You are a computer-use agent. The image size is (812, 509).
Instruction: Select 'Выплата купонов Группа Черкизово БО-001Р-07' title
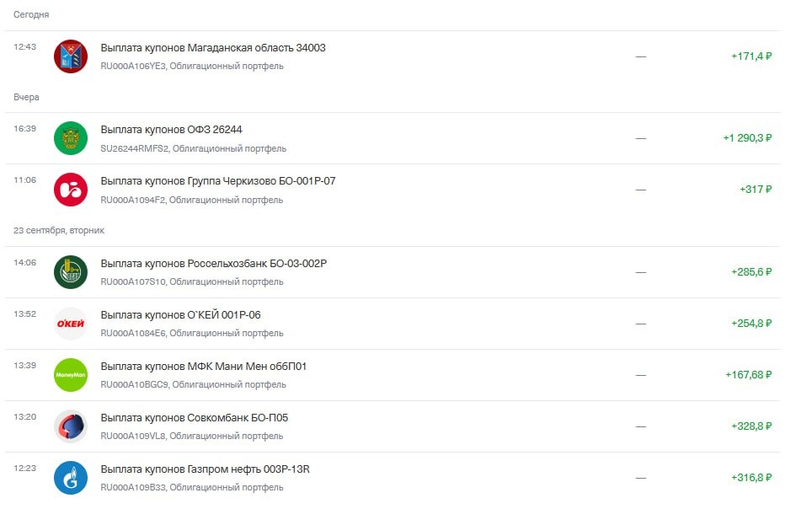click(218, 181)
